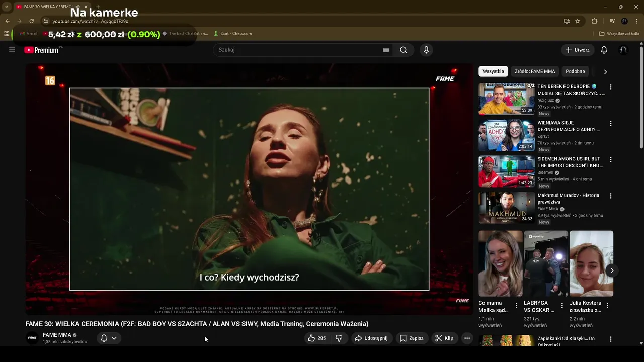
Task: Open Chrome profile avatar
Action: point(624,21)
